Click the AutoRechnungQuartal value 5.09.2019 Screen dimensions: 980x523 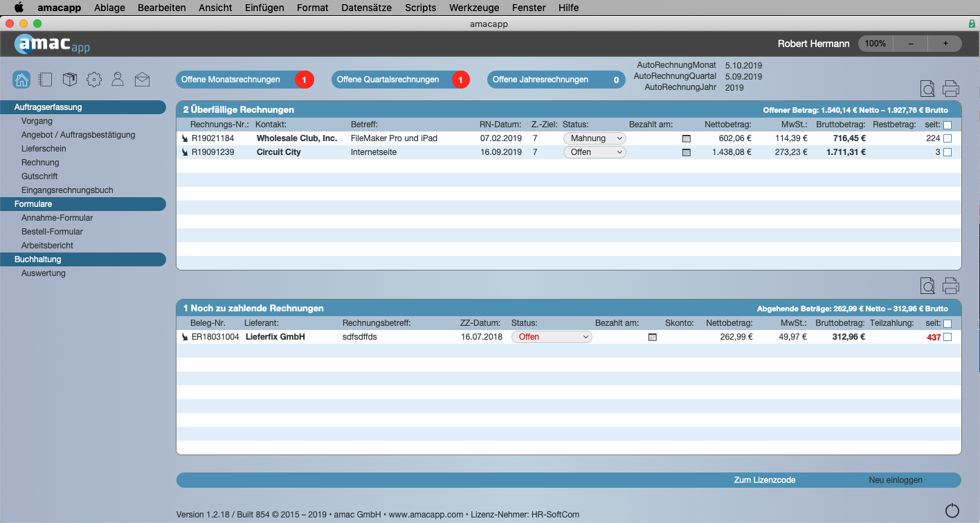pos(743,77)
